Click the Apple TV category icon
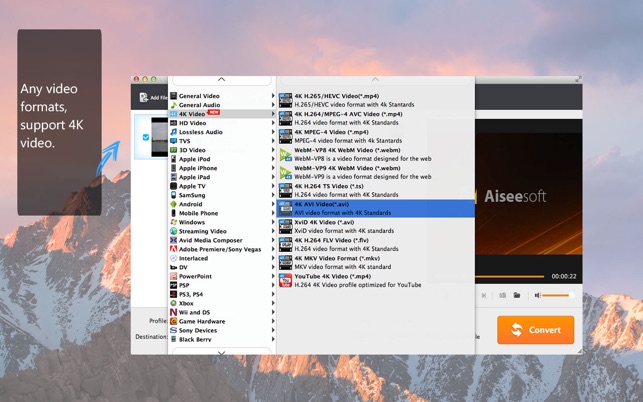Screen dimensions: 643x402 173,186
